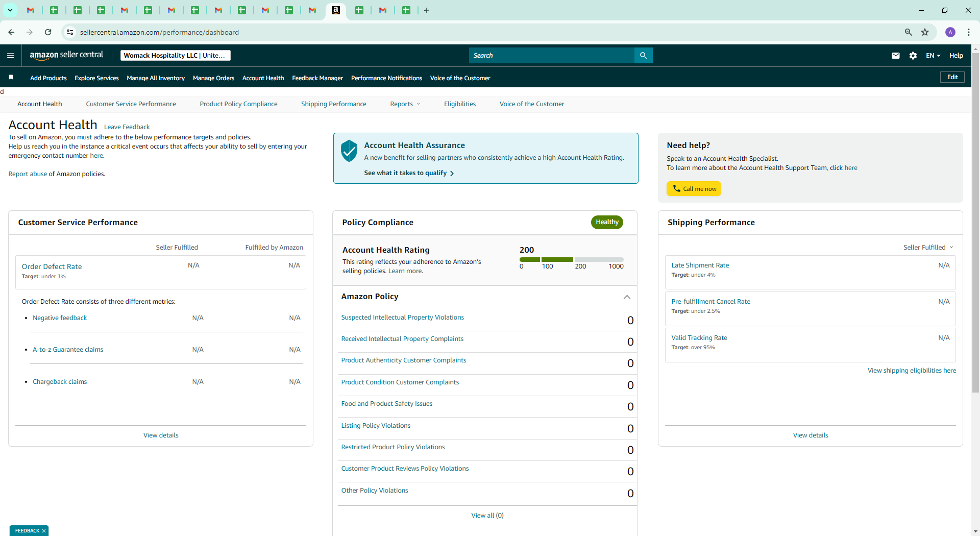Open Voice of the Customer sub-tab

[531, 104]
